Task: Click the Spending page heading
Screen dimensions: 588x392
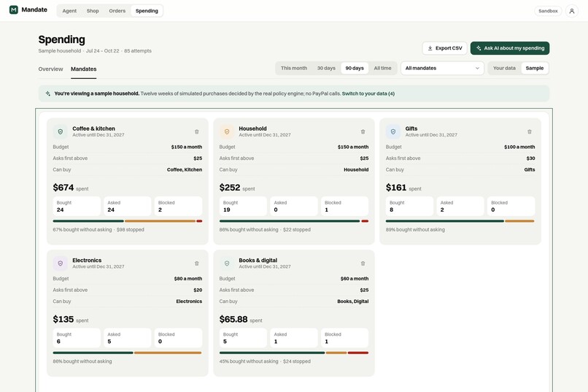Action: [61, 39]
